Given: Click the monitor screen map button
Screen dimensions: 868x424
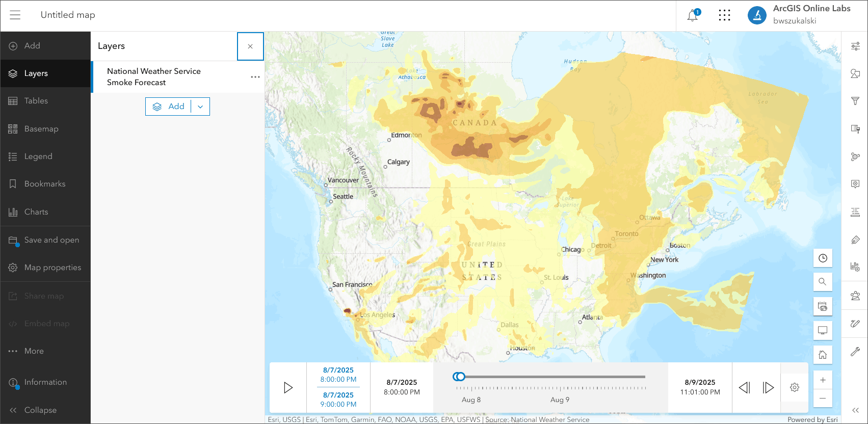Looking at the screenshot, I should click(823, 330).
